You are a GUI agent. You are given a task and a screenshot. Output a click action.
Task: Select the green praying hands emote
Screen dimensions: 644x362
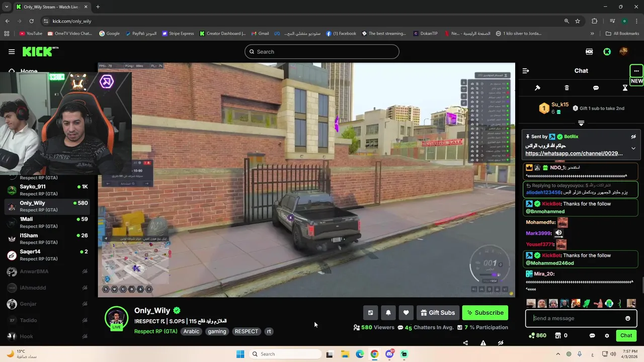click(x=587, y=303)
